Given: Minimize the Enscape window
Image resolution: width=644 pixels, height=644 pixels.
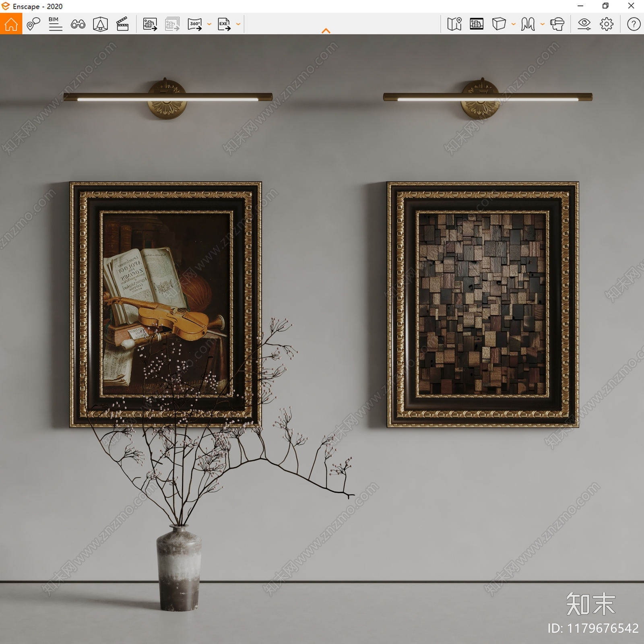Looking at the screenshot, I should pyautogui.click(x=580, y=6).
